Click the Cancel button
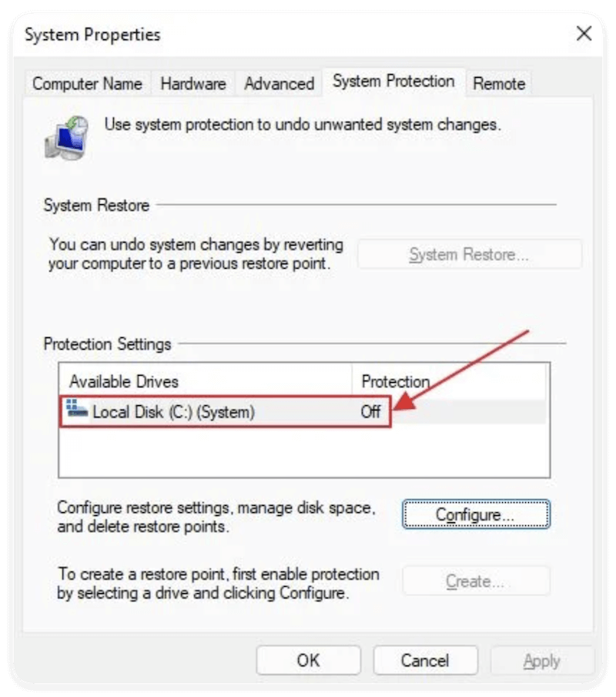Image resolution: width=616 pixels, height=697 pixels. [x=426, y=660]
